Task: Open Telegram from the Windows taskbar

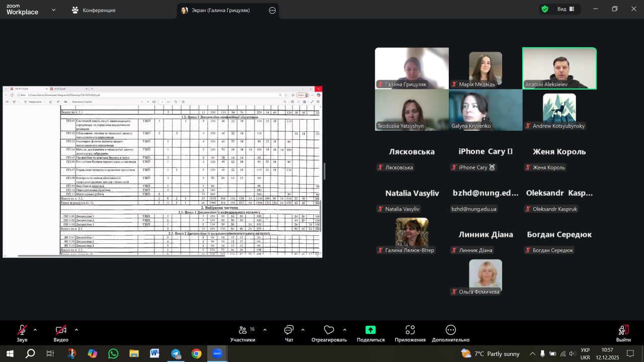Action: point(176,353)
